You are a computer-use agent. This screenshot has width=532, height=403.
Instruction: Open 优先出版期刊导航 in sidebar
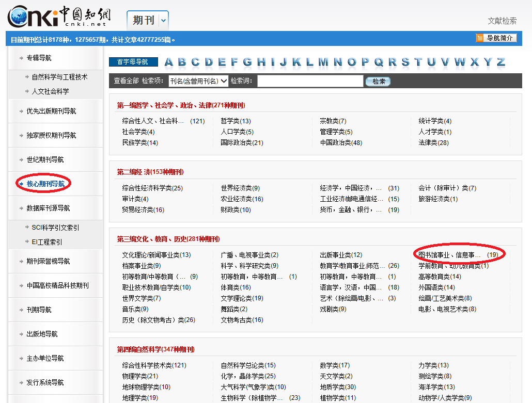51,111
